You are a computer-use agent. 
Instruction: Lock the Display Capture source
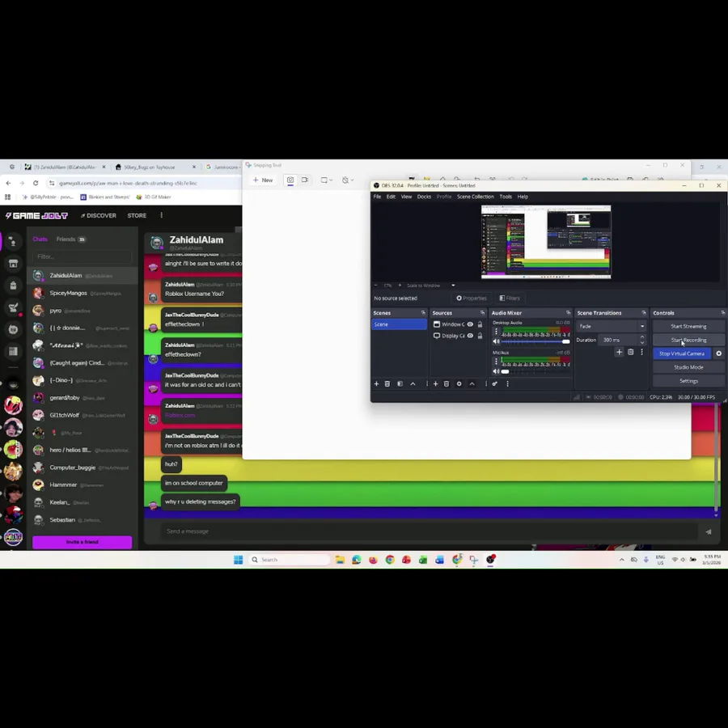tap(480, 336)
